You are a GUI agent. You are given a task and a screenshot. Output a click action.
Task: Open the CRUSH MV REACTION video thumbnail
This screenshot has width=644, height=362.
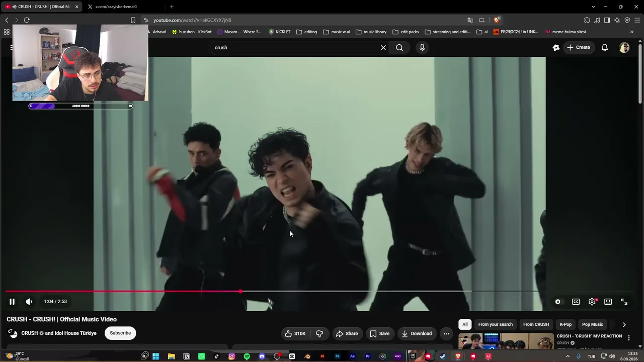pos(506,341)
